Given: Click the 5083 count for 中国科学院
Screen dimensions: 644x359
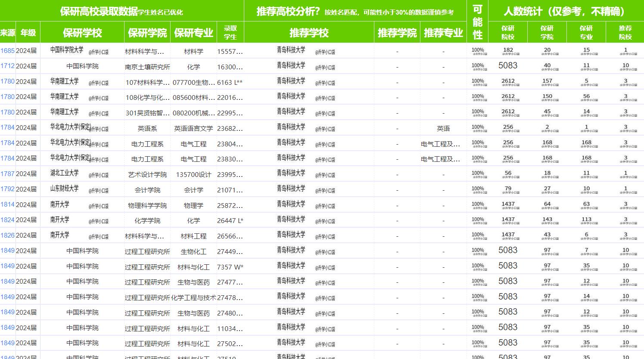Looking at the screenshot, I should pos(507,65).
